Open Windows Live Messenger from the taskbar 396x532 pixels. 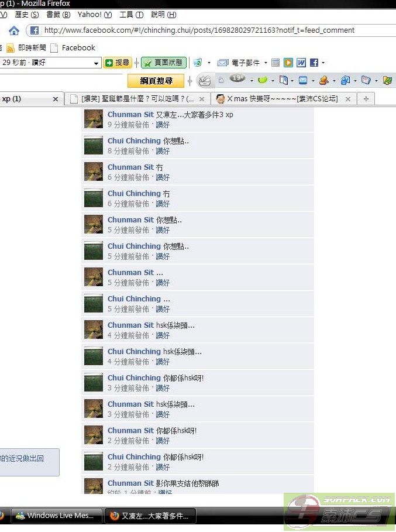point(57,516)
